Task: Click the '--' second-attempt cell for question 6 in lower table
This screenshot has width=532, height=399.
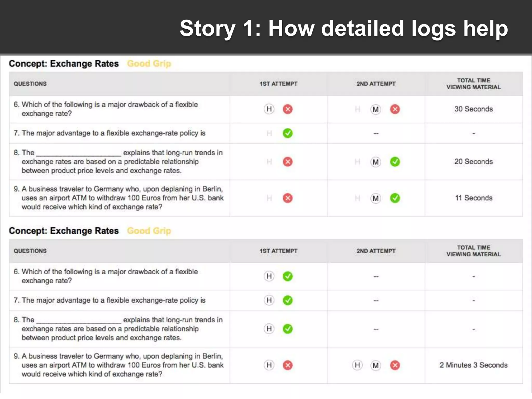Action: [376, 276]
